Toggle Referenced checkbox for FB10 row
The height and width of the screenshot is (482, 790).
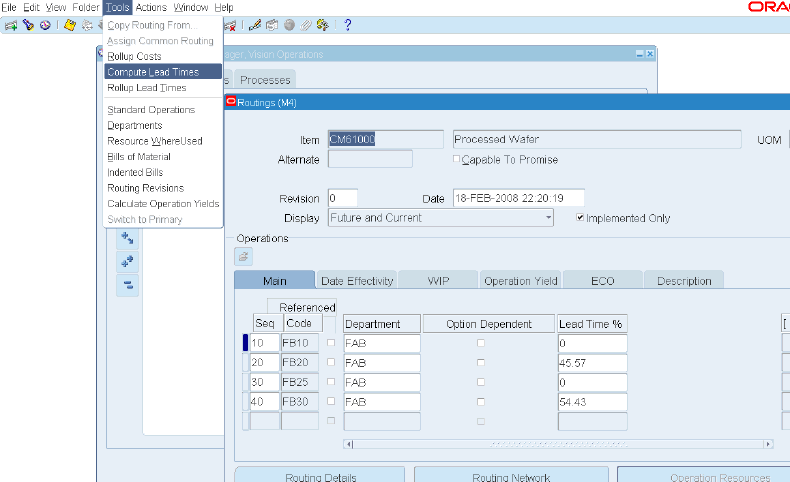pyautogui.click(x=331, y=342)
